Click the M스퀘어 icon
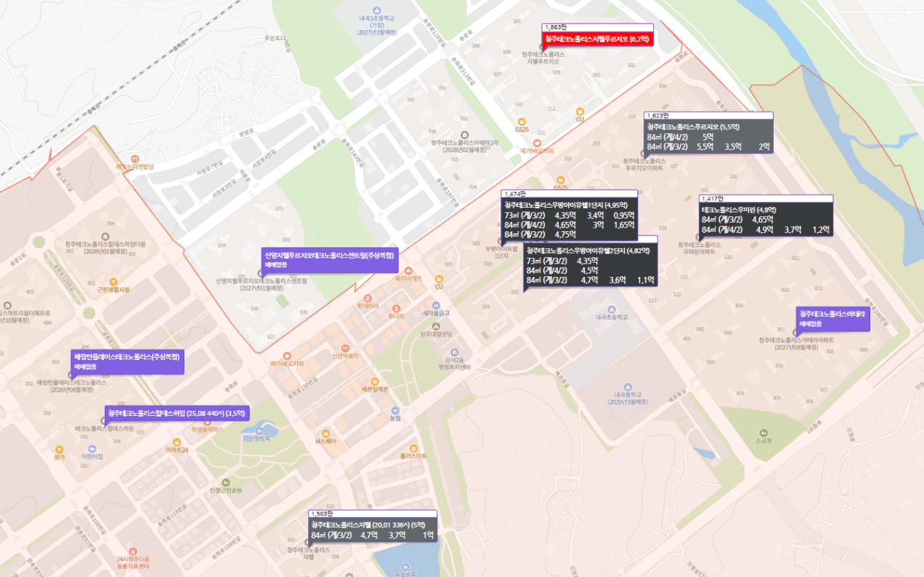The image size is (924, 577). [x=326, y=432]
